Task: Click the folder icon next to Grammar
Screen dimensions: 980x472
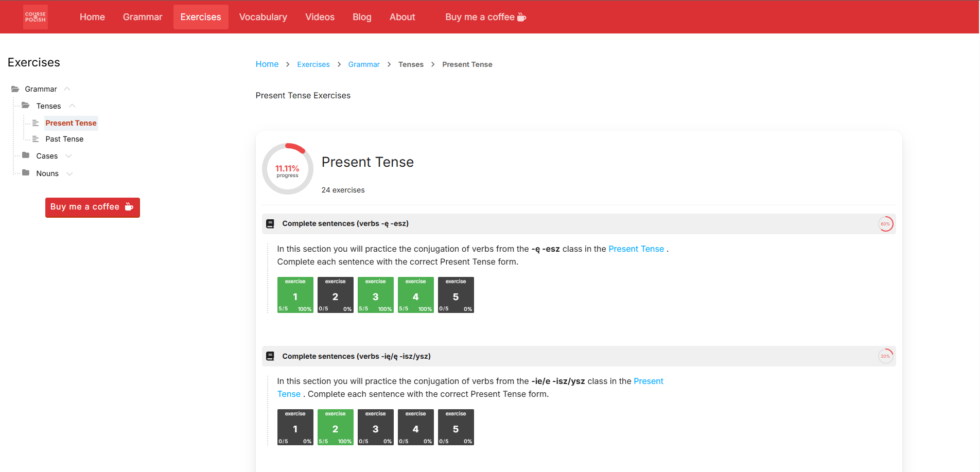Action: tap(16, 89)
